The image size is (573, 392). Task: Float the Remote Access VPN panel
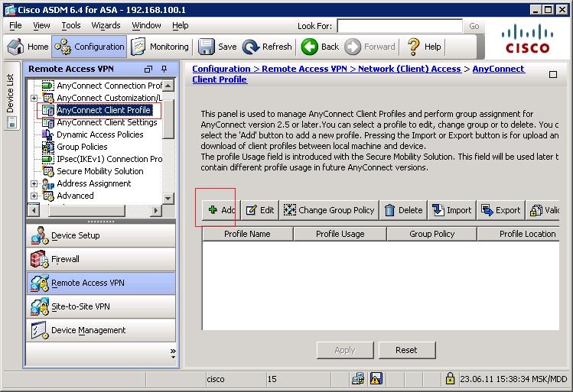pyautogui.click(x=148, y=69)
